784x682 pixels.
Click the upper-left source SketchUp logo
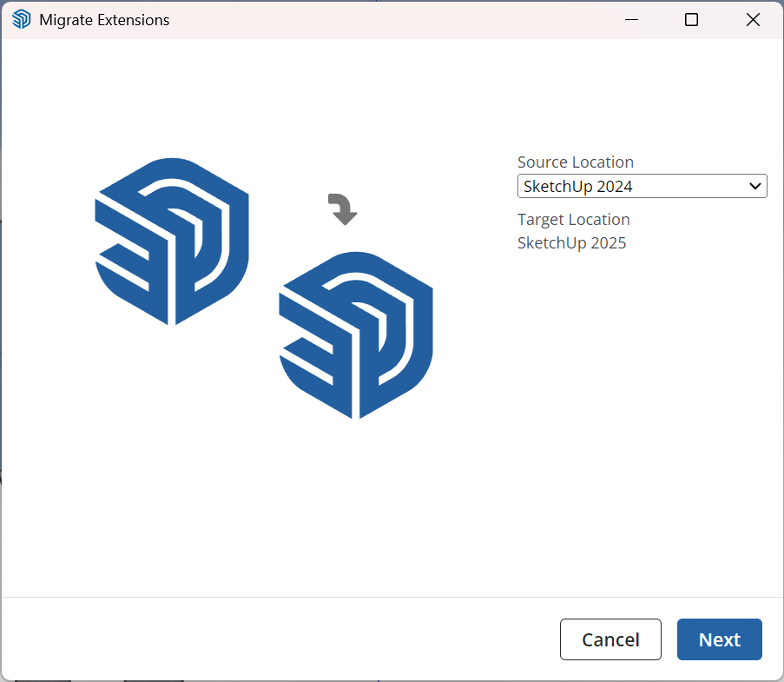click(x=172, y=242)
